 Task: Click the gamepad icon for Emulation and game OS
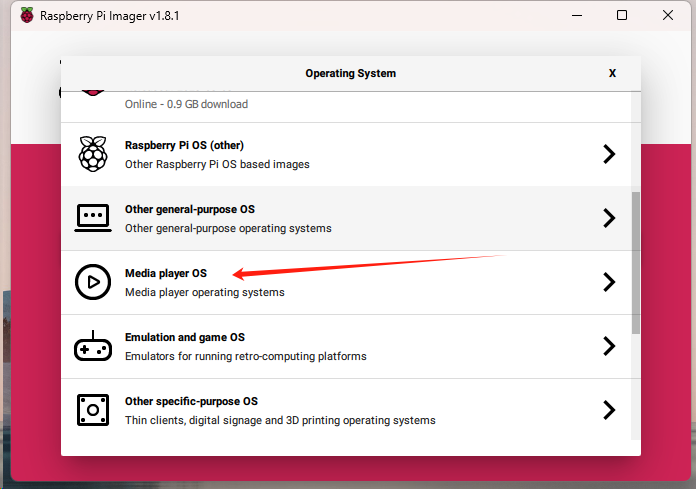click(x=93, y=346)
